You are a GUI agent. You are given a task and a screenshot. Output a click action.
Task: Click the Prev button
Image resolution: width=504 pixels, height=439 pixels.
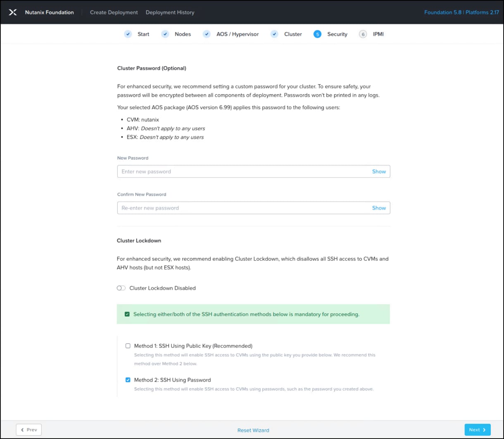coord(29,430)
